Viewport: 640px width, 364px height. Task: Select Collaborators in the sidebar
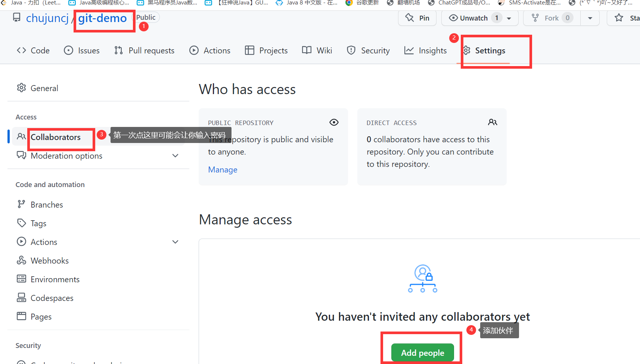click(99, 137)
